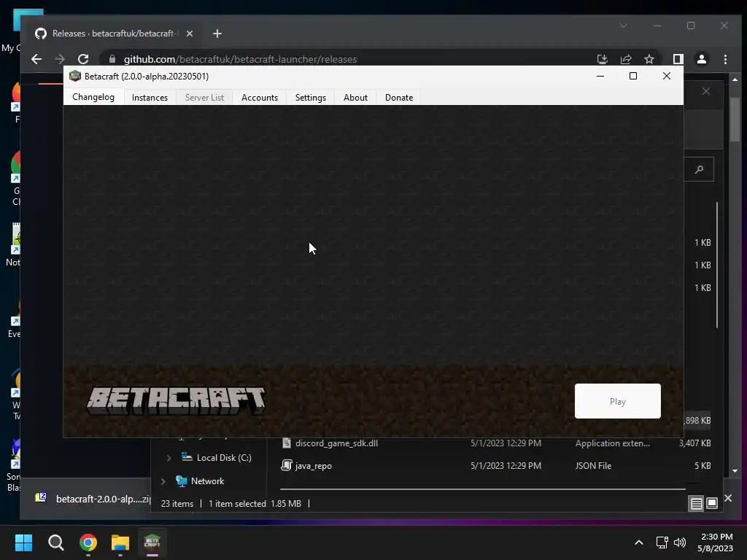Open Windows taskbar search
The width and height of the screenshot is (747, 560).
click(x=55, y=542)
